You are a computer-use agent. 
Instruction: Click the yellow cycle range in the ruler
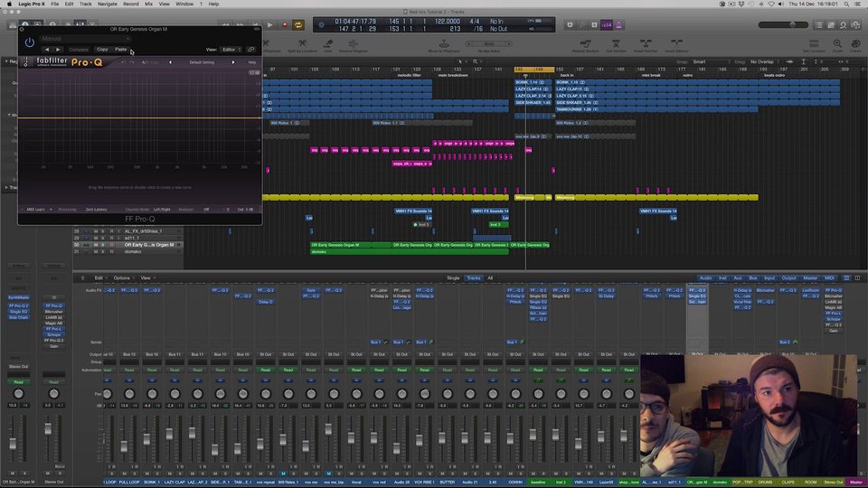(533, 70)
